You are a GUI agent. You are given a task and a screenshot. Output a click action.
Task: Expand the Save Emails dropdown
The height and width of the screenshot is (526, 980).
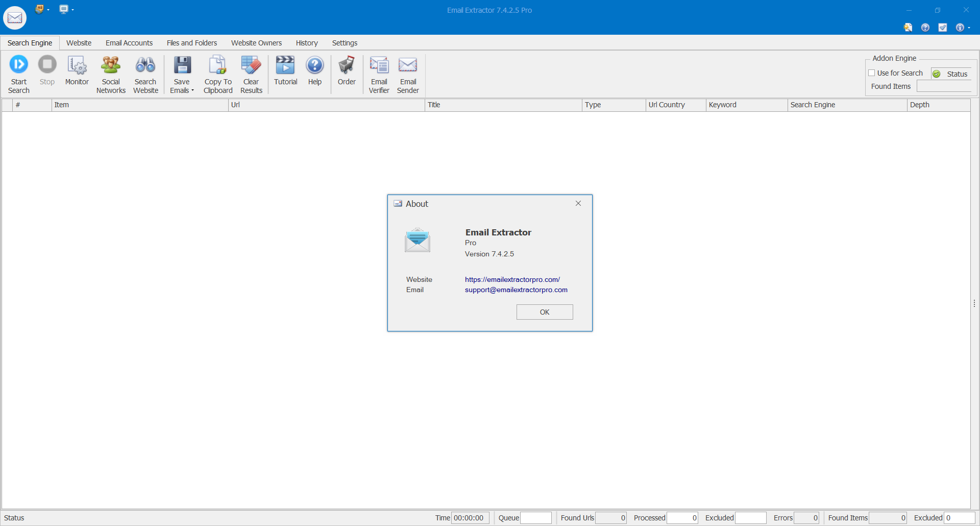[x=192, y=91]
